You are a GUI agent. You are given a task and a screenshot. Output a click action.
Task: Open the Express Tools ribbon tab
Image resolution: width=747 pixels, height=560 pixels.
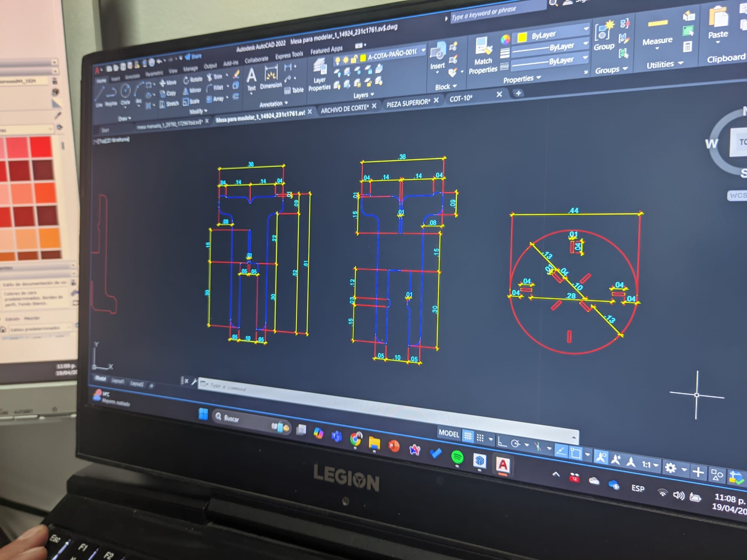[x=289, y=55]
